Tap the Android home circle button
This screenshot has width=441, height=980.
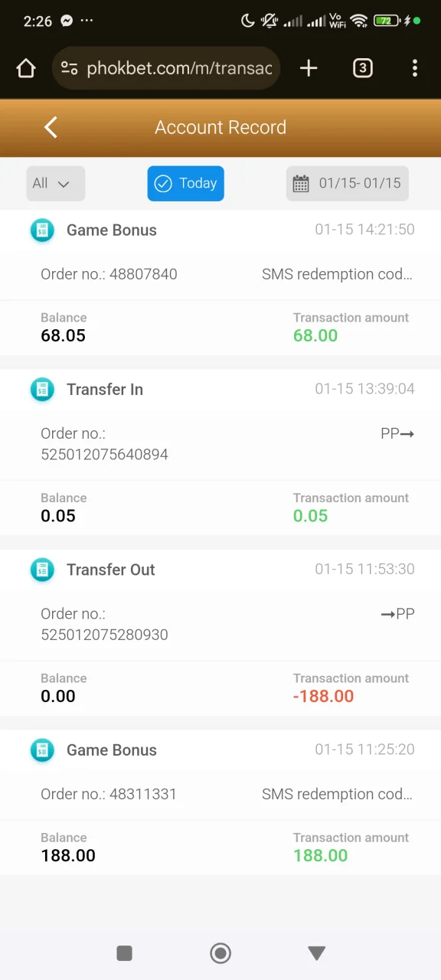[x=220, y=952]
